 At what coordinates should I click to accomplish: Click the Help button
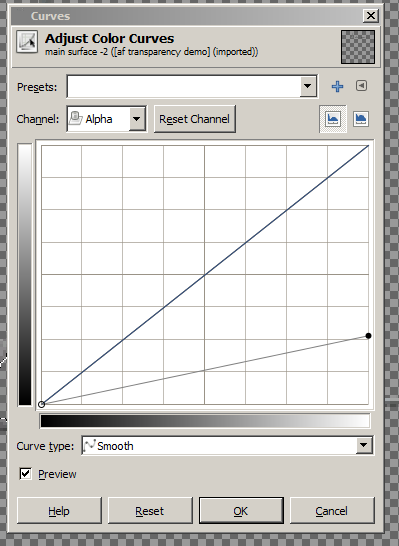tap(59, 511)
